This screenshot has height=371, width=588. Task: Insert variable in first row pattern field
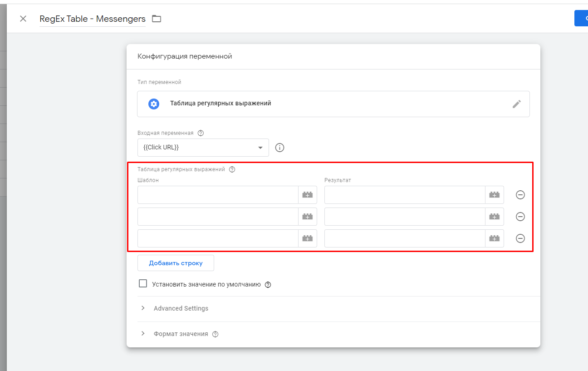click(307, 195)
